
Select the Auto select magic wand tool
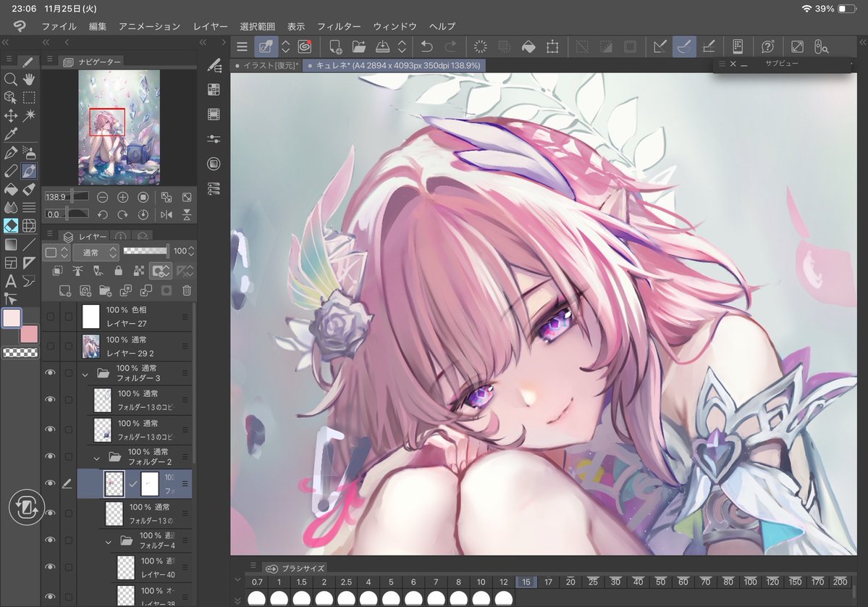[29, 116]
